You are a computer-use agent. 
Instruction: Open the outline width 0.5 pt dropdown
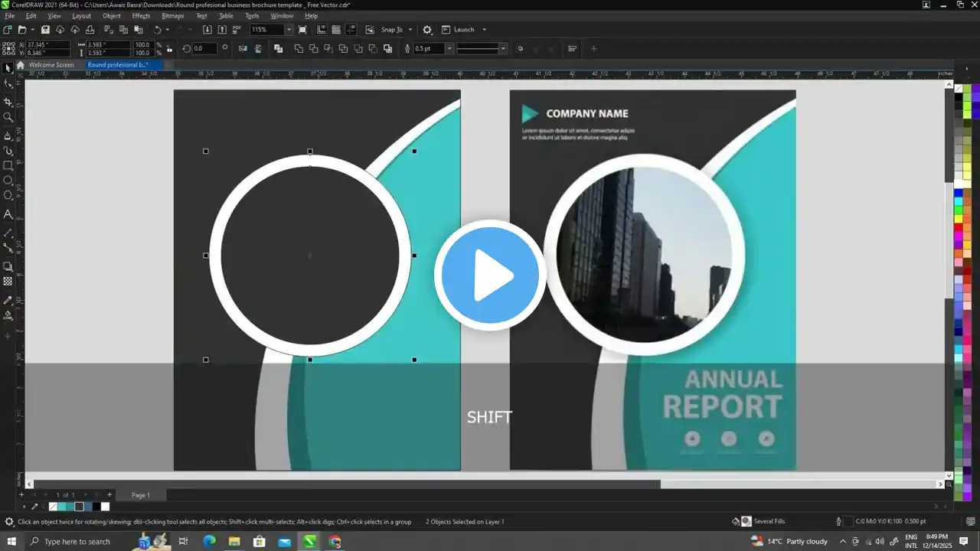[x=449, y=48]
